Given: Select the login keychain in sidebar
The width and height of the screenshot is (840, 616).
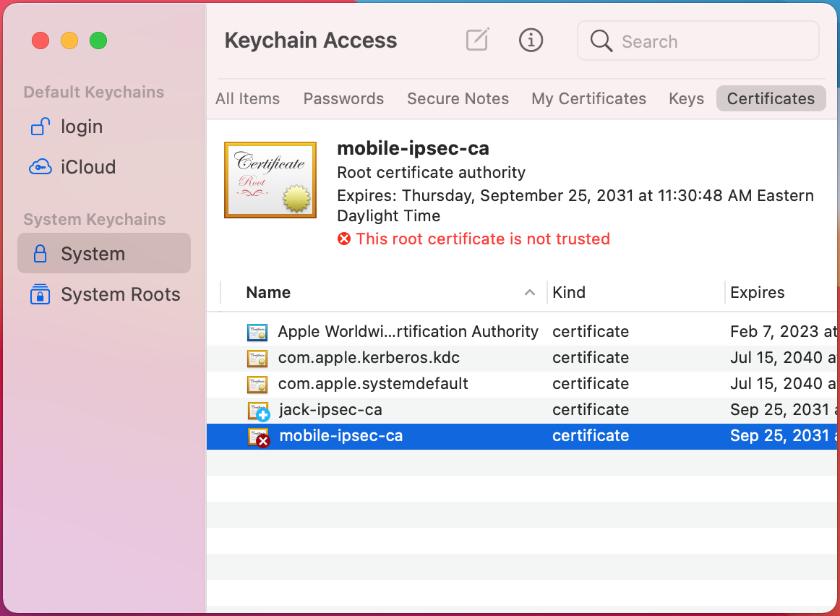Looking at the screenshot, I should (81, 127).
